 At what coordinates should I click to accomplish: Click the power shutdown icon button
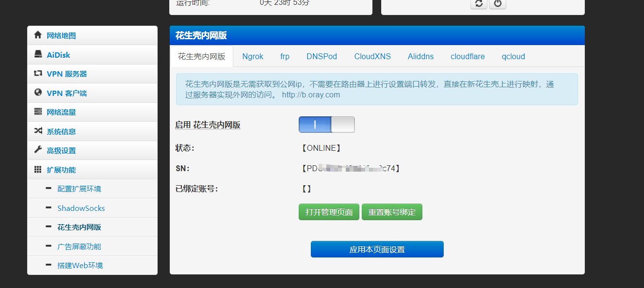(498, 3)
